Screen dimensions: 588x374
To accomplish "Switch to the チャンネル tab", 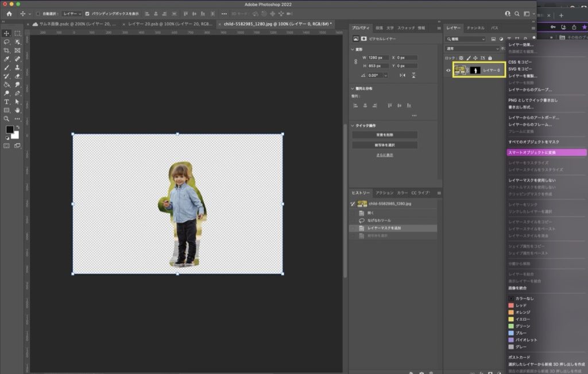I will 475,28.
